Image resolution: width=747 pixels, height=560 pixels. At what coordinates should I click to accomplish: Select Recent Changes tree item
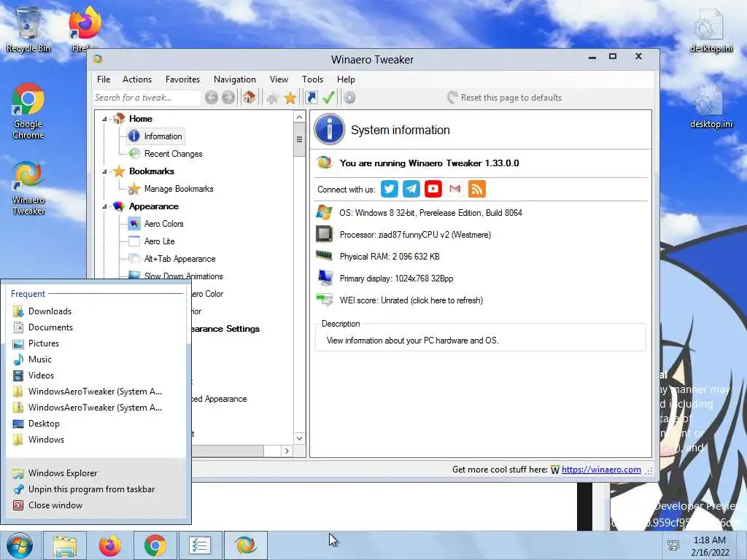pos(173,154)
